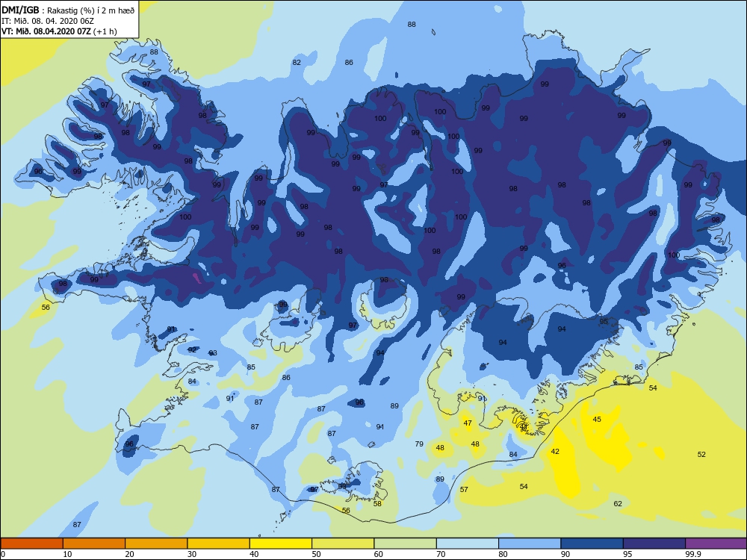Select the 'IT: Mið. 08. 04. 2020 06Z' line
Viewport: 747px width, 560px height.
point(48,21)
